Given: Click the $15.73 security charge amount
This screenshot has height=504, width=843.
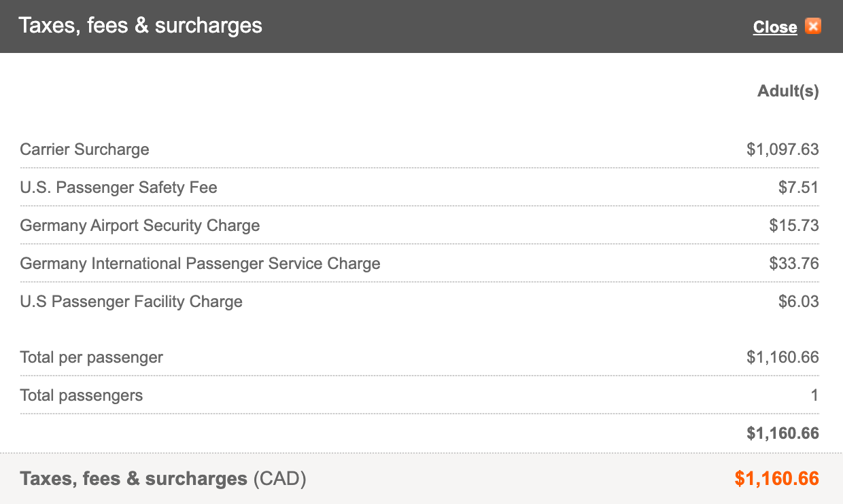Looking at the screenshot, I should tap(794, 226).
